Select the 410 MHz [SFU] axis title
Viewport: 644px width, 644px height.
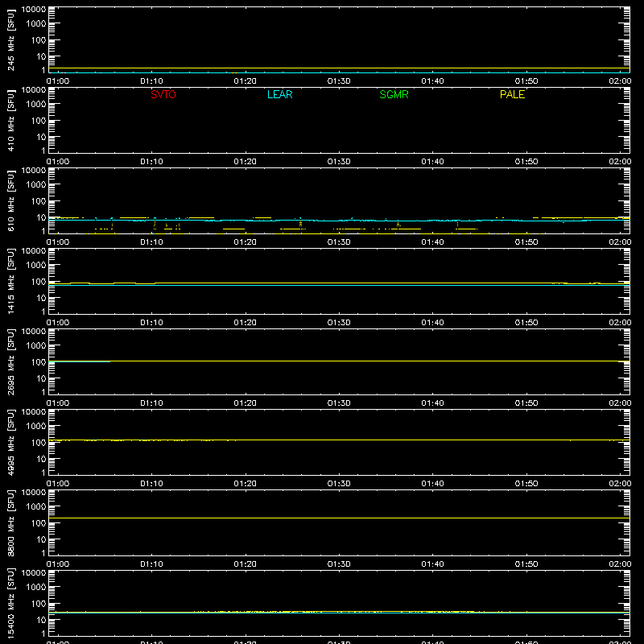[10, 120]
